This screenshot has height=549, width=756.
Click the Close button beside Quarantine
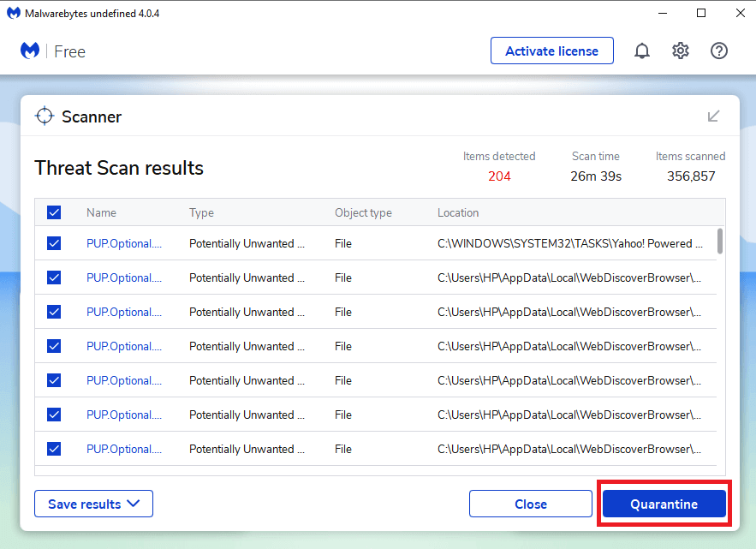tap(530, 504)
